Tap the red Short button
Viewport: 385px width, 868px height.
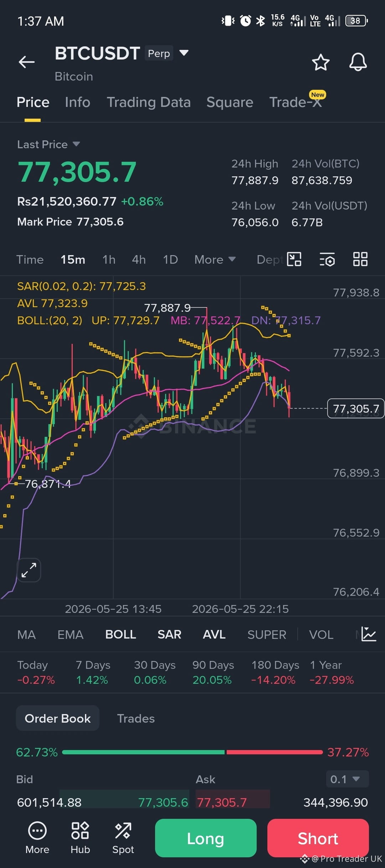pyautogui.click(x=318, y=838)
